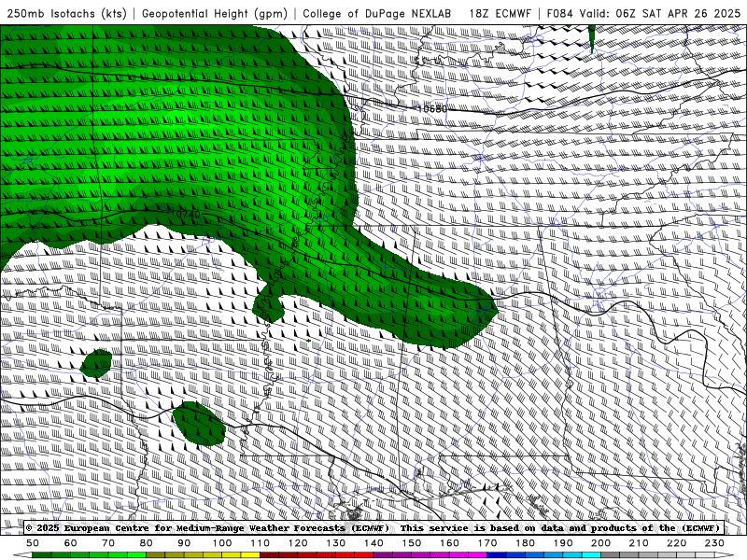Click the 50 value on color scale
The image size is (747, 560).
point(33,543)
